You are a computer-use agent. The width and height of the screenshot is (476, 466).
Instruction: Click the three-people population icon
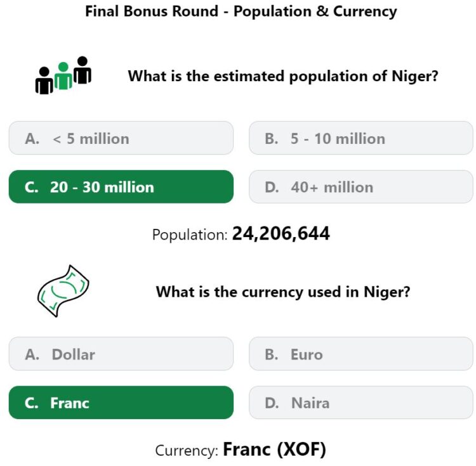coord(63,75)
